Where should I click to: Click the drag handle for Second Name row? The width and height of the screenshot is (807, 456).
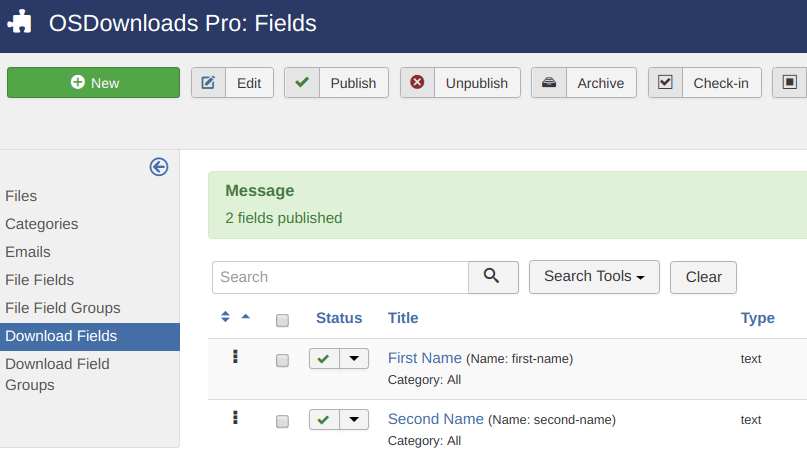[235, 417]
